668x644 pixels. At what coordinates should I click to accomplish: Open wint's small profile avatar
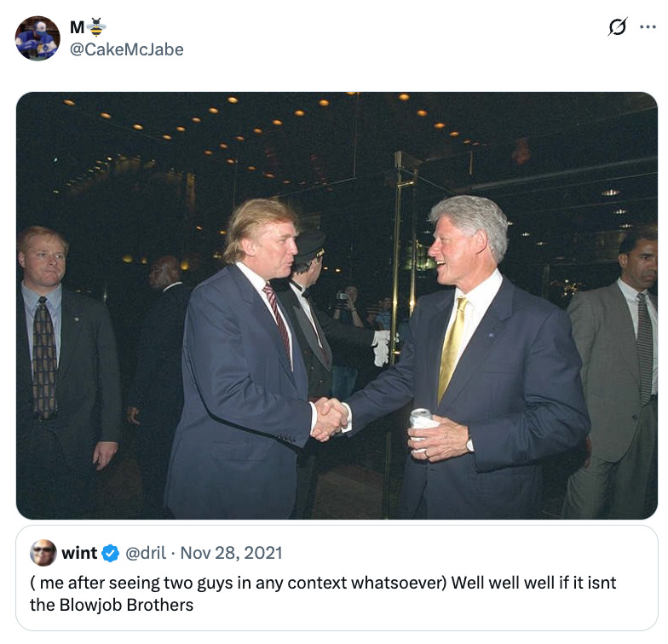(43, 553)
